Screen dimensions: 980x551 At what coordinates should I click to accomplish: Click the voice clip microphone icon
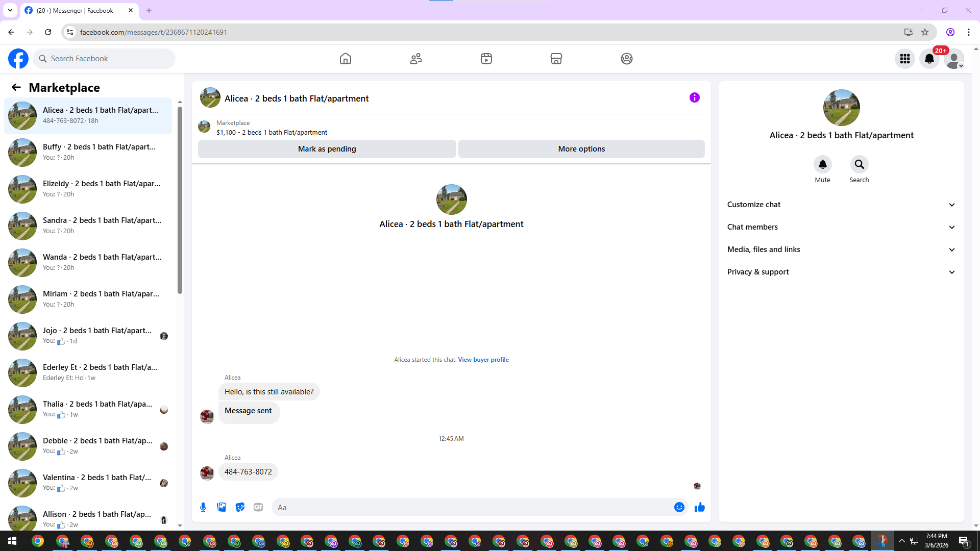203,507
